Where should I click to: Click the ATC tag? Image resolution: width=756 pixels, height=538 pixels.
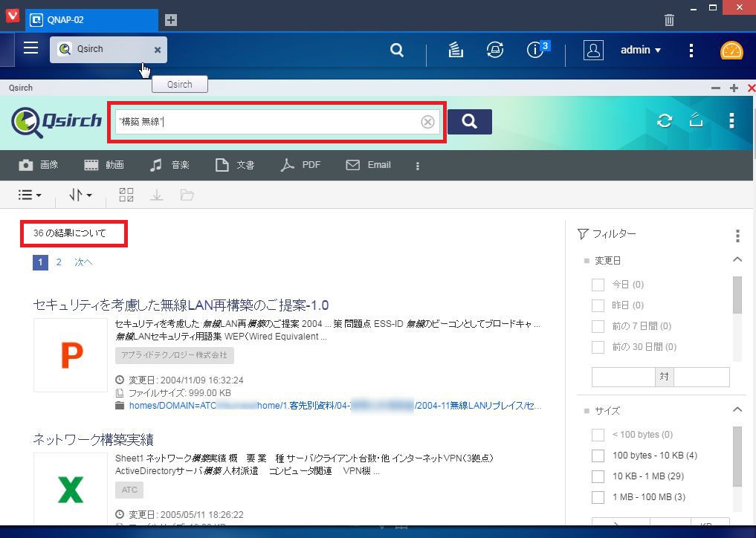129,490
